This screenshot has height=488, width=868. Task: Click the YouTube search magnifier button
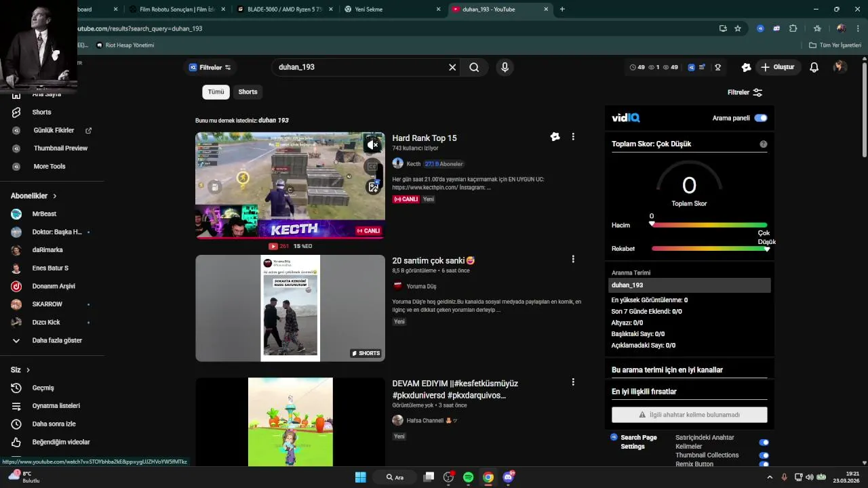pos(474,67)
